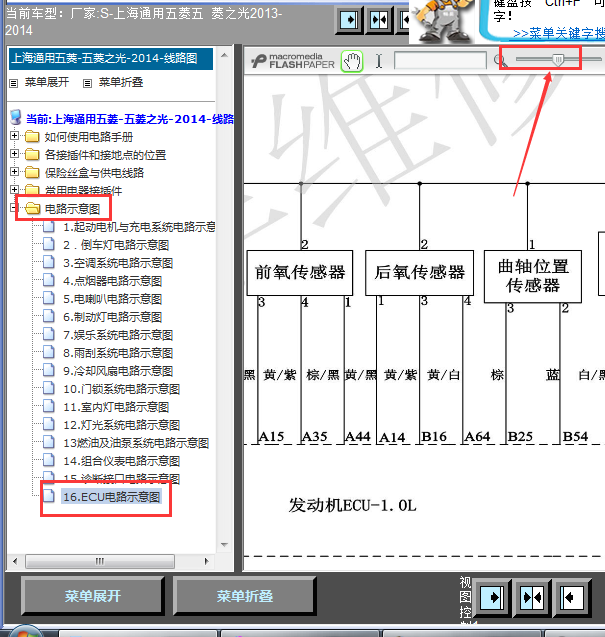This screenshot has width=605, height=637.
Task: Open 2.倒车灯电路示意图
Action: pyautogui.click(x=116, y=245)
